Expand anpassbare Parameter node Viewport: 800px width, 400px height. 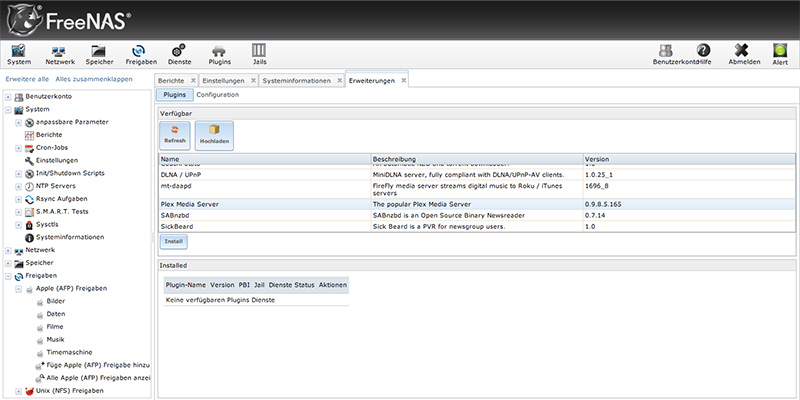(x=18, y=122)
